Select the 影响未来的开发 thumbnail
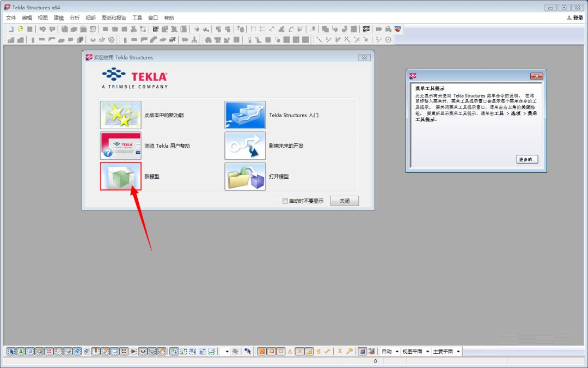The image size is (588, 368). point(245,146)
